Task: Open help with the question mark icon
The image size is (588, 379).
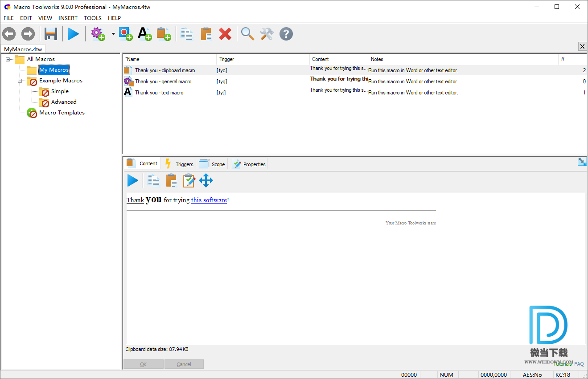Action: click(x=286, y=34)
